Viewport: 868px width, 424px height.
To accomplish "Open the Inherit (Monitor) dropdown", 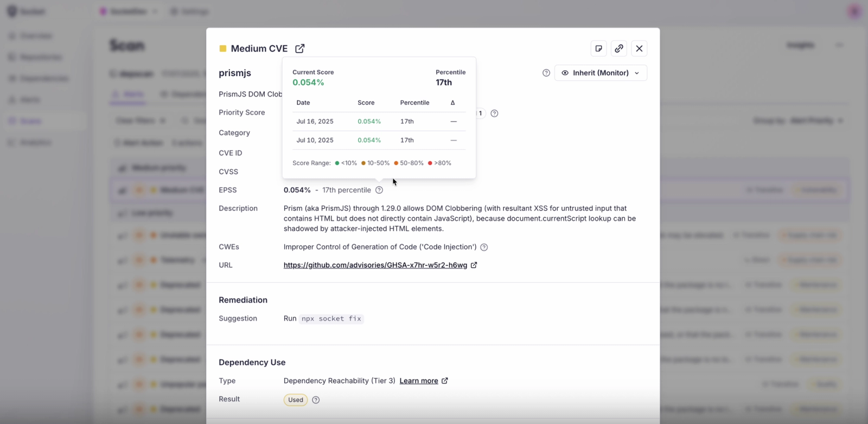I will pyautogui.click(x=601, y=73).
